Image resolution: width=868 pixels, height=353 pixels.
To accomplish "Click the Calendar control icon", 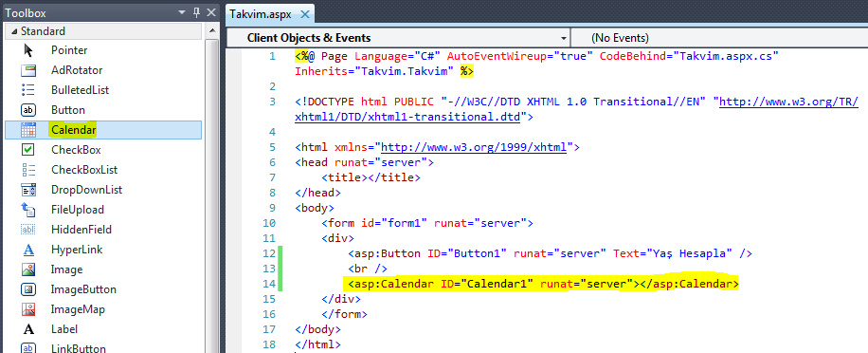I will coord(28,130).
